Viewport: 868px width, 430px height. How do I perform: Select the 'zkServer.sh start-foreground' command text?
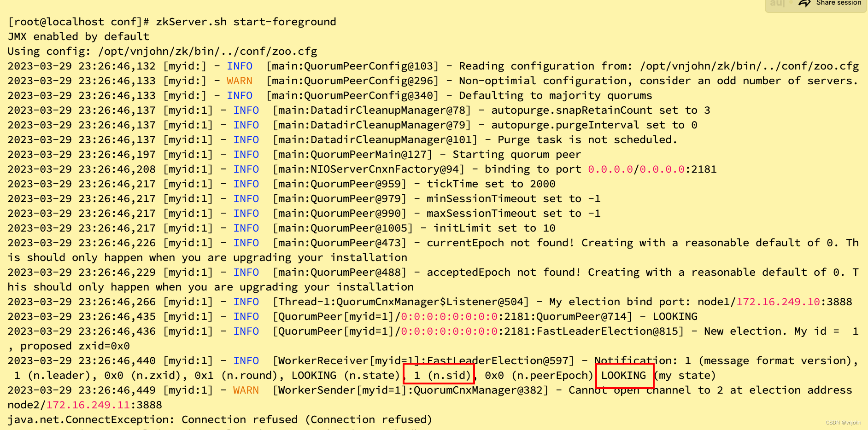pyautogui.click(x=246, y=22)
